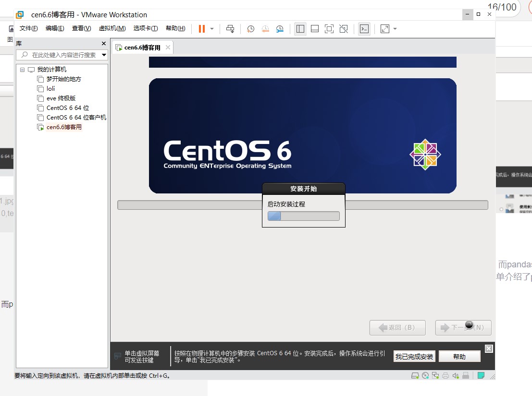Screen dimensions: 532x396
Task: Open the 查看(V) menu
Action: [81, 28]
